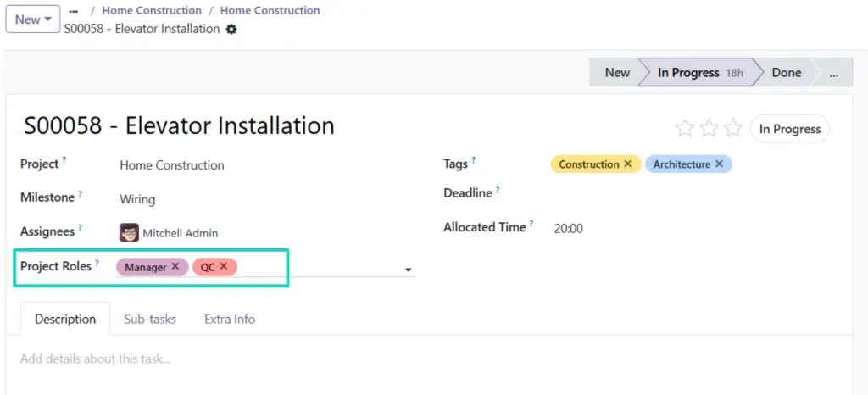Set stage to New in status bar
The image size is (868, 395).
tap(617, 72)
